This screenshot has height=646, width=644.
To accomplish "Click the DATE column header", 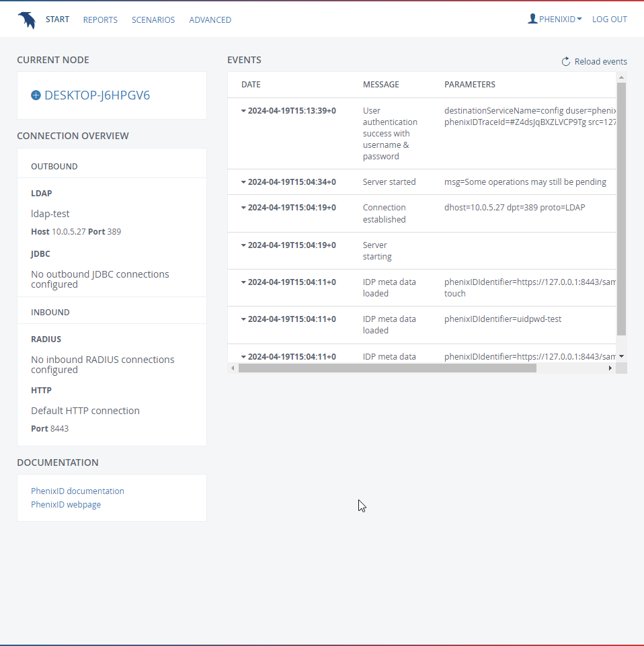I will [x=251, y=85].
